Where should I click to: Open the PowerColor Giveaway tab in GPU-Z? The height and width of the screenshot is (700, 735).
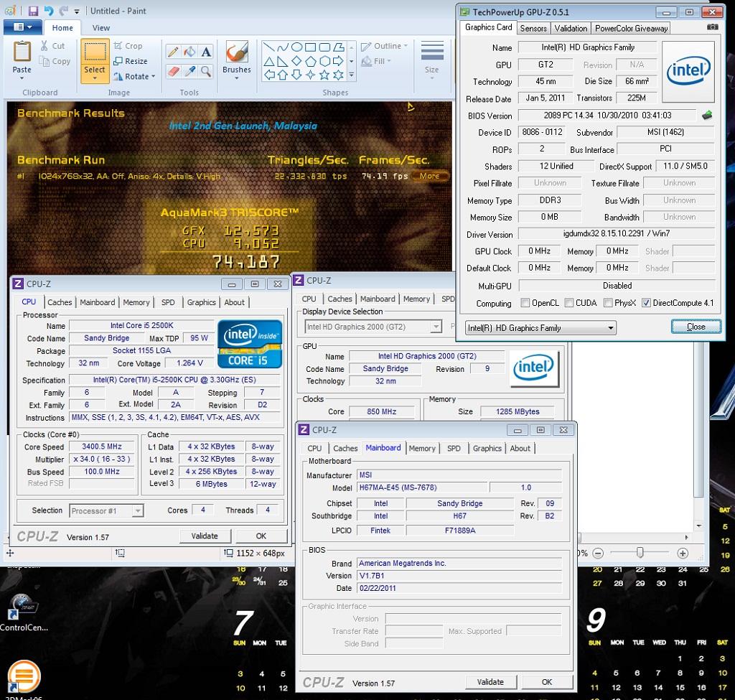[x=631, y=28]
